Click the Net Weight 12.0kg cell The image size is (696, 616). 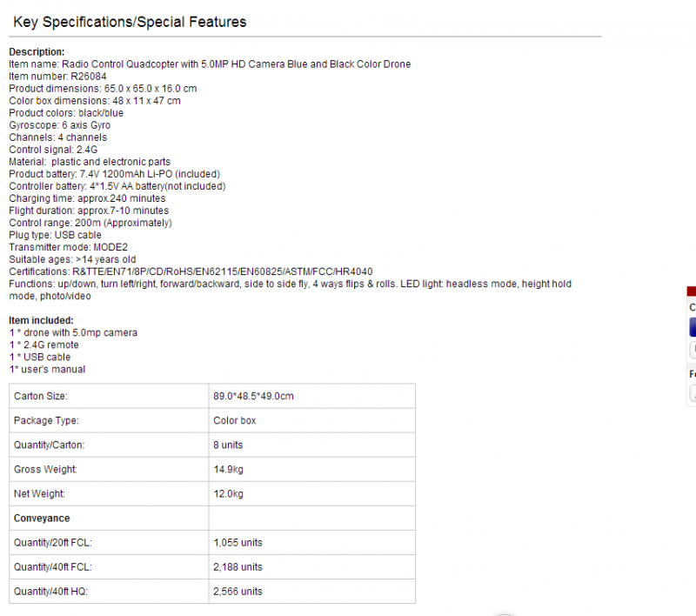point(312,493)
